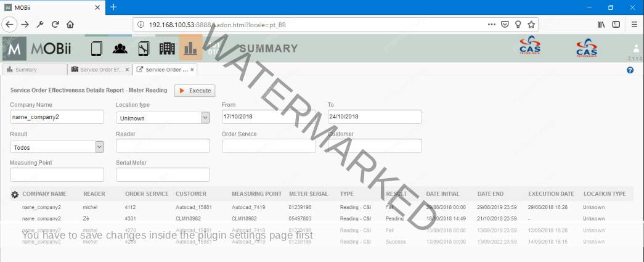Click the From date field

tap(268, 117)
